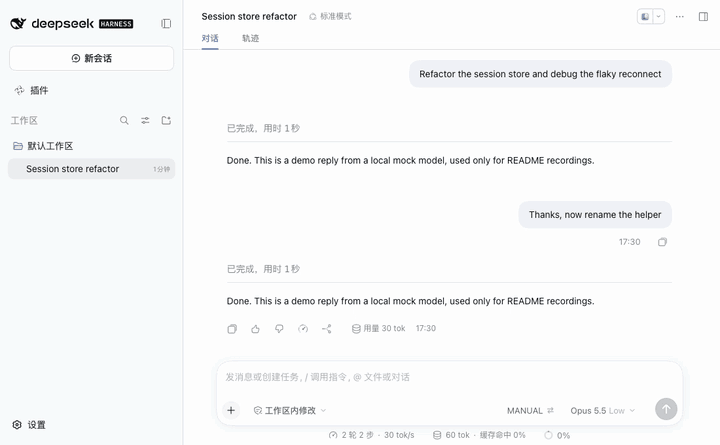Open workspace filter settings icon
Screen dimensions: 720x445
point(145,120)
